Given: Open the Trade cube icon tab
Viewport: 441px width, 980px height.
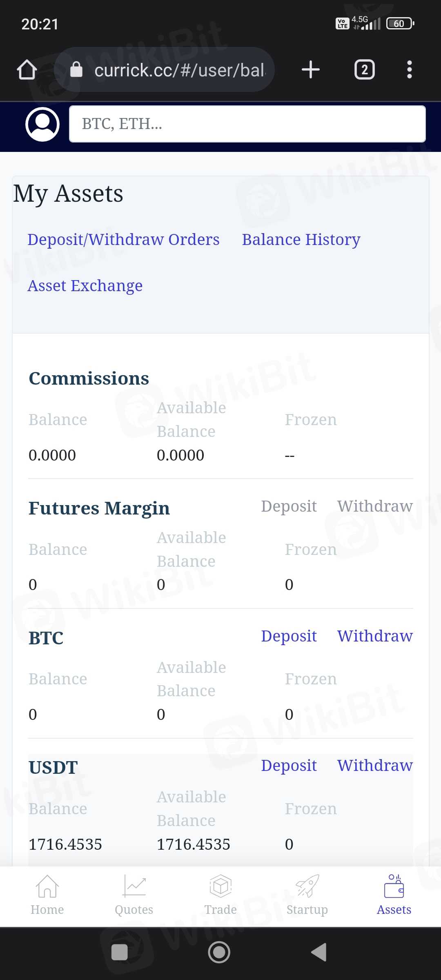Looking at the screenshot, I should [x=220, y=895].
